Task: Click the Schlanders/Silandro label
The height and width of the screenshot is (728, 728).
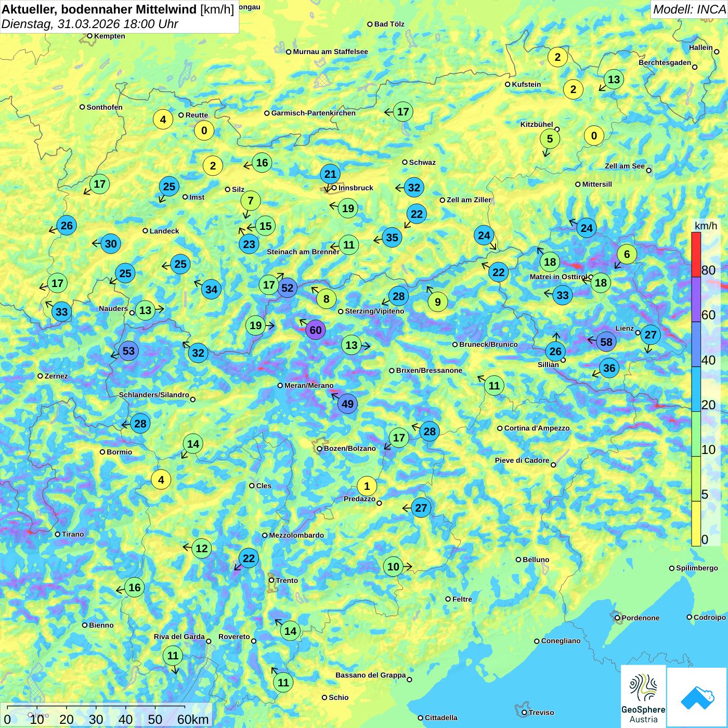Action: click(x=154, y=395)
